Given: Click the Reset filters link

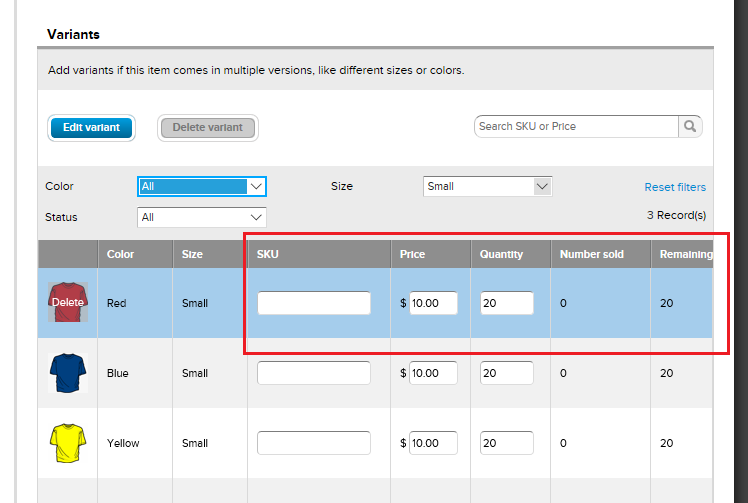Looking at the screenshot, I should [x=675, y=187].
